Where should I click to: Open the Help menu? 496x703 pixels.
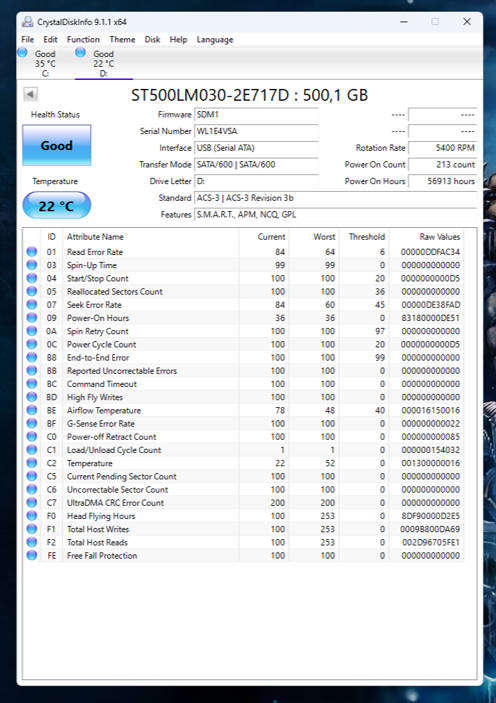coord(178,39)
